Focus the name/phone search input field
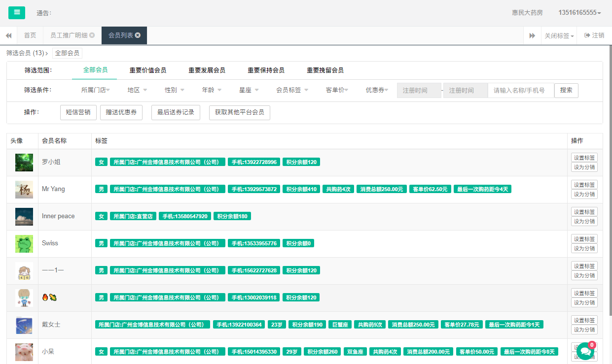Image resolution: width=612 pixels, height=364 pixels. click(x=520, y=91)
